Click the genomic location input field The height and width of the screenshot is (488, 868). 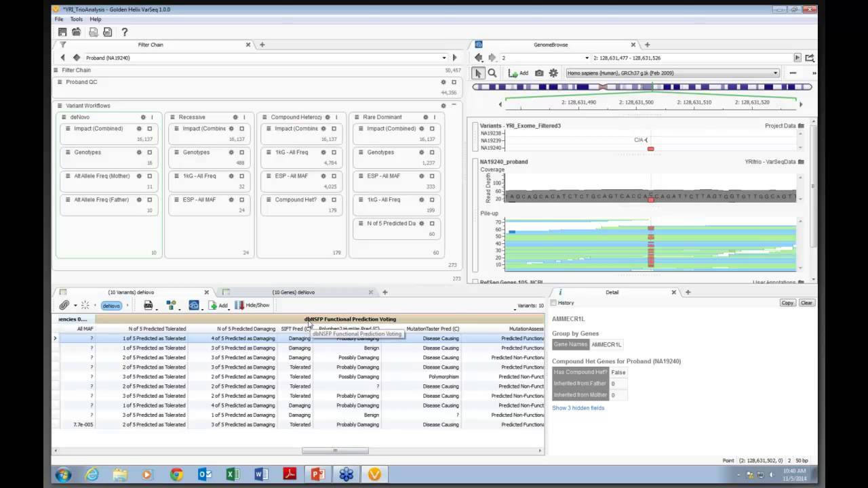[x=692, y=58]
